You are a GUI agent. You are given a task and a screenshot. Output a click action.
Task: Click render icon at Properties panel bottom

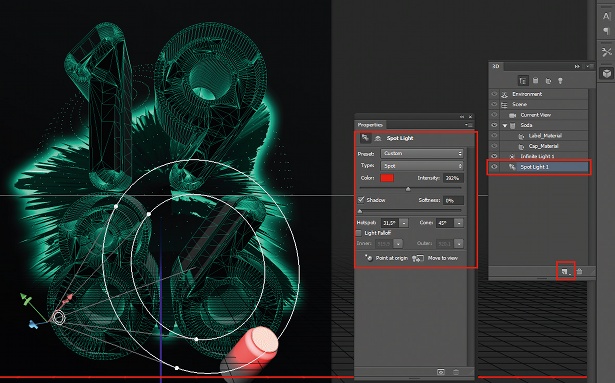point(441,372)
